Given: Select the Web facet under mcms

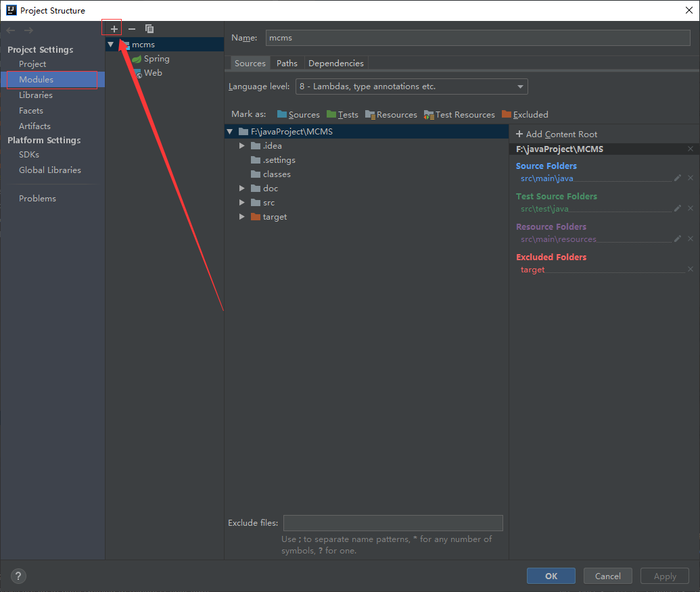Looking at the screenshot, I should (x=152, y=73).
